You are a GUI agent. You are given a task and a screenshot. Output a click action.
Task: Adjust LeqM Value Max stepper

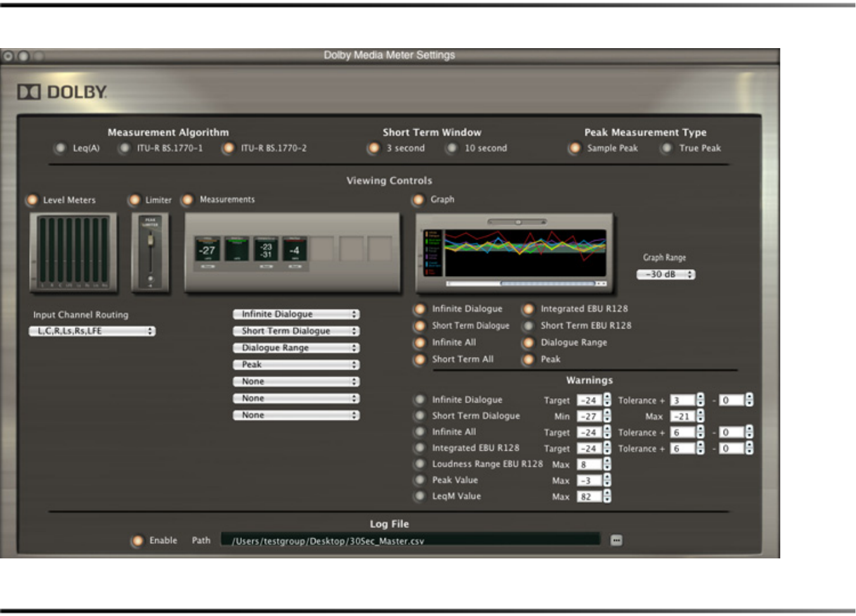pyautogui.click(x=607, y=497)
